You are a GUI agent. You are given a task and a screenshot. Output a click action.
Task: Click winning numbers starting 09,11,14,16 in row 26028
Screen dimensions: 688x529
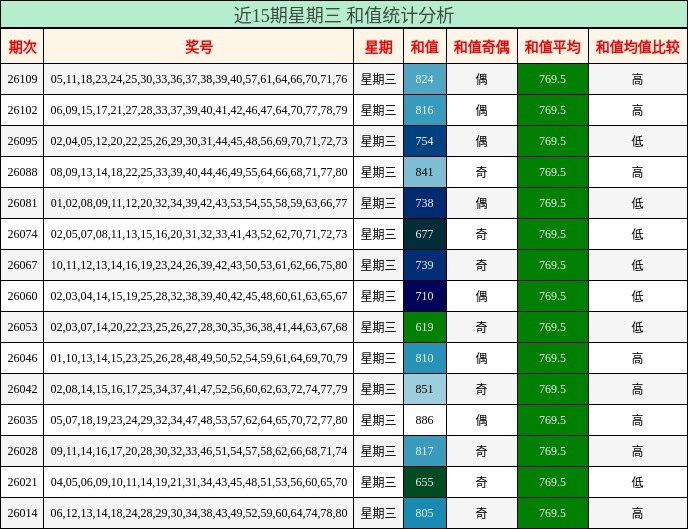coord(199,451)
